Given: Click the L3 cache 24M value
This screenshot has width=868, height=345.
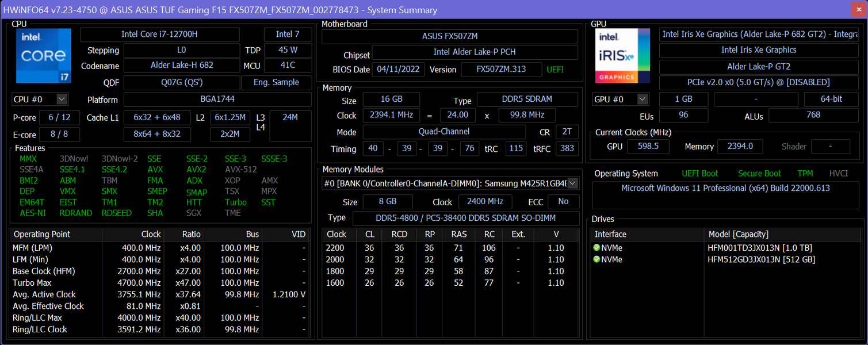Looking at the screenshot, I should click(x=290, y=126).
